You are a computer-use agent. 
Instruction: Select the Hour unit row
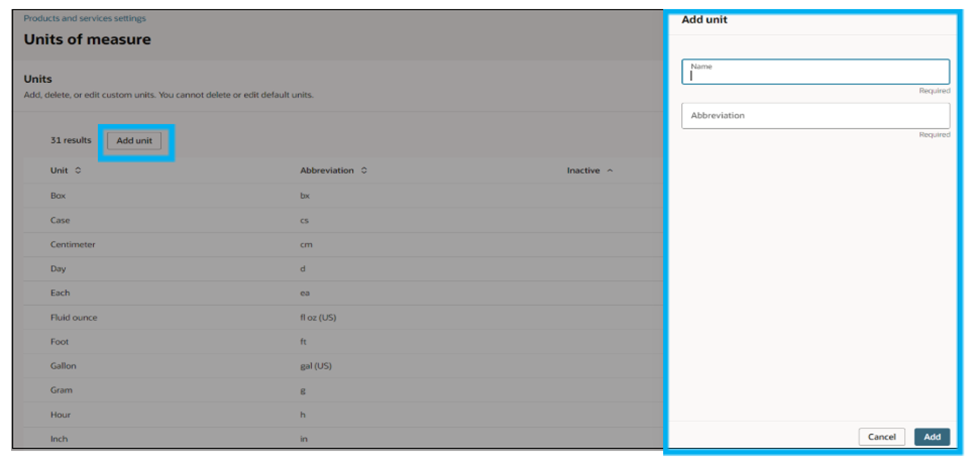pyautogui.click(x=343, y=414)
